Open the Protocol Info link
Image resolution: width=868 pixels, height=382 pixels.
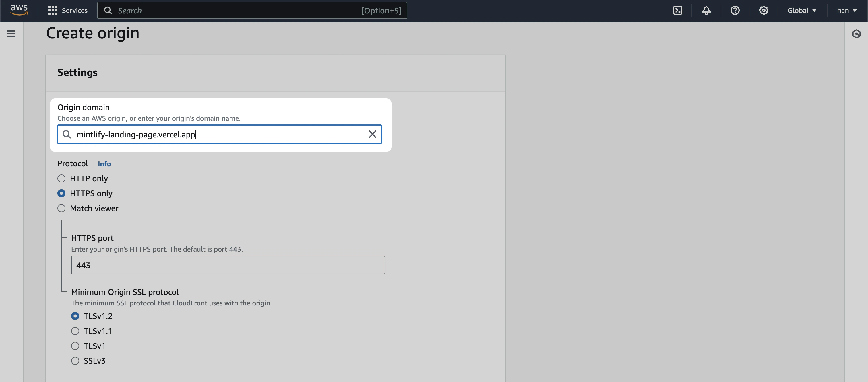tap(104, 164)
